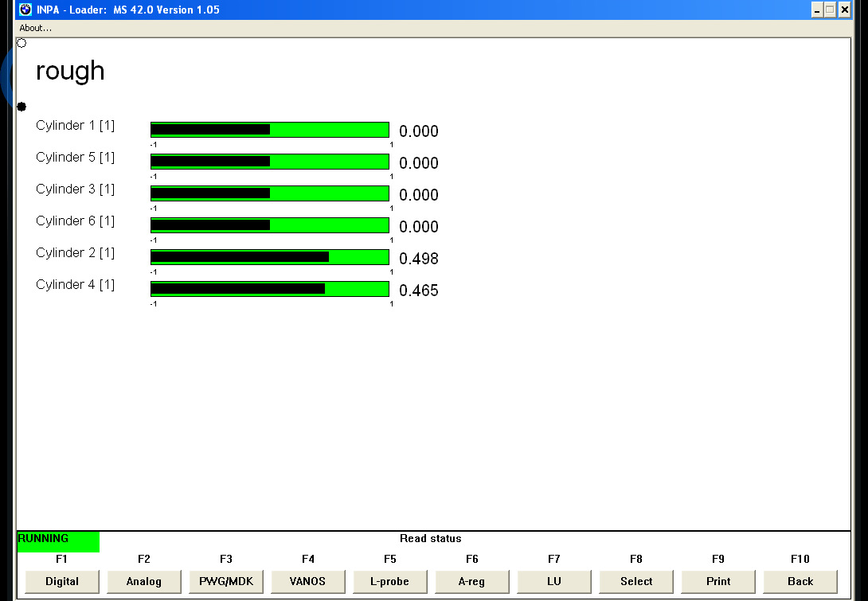This screenshot has height=601, width=868.
Task: Open Digital values with the F1 button
Action: tap(62, 581)
